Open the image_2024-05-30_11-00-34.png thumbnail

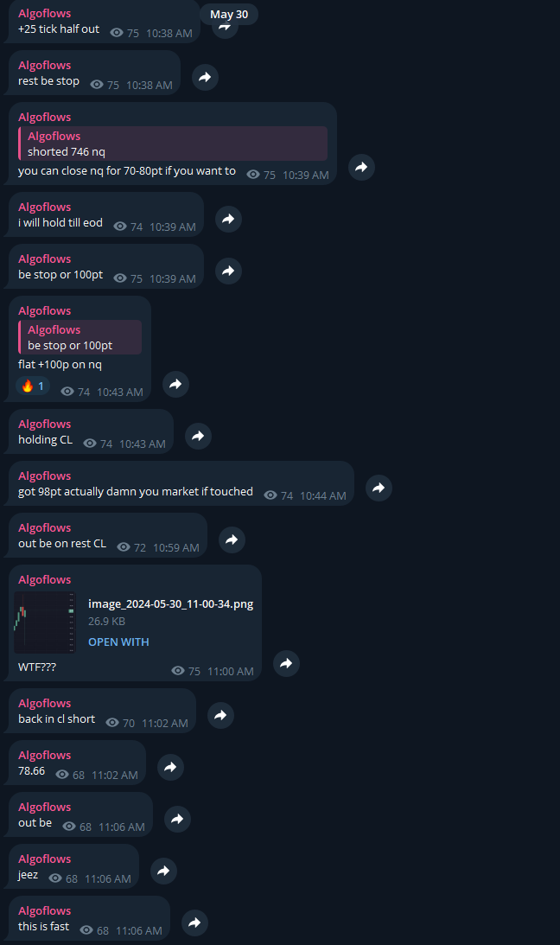pos(45,622)
